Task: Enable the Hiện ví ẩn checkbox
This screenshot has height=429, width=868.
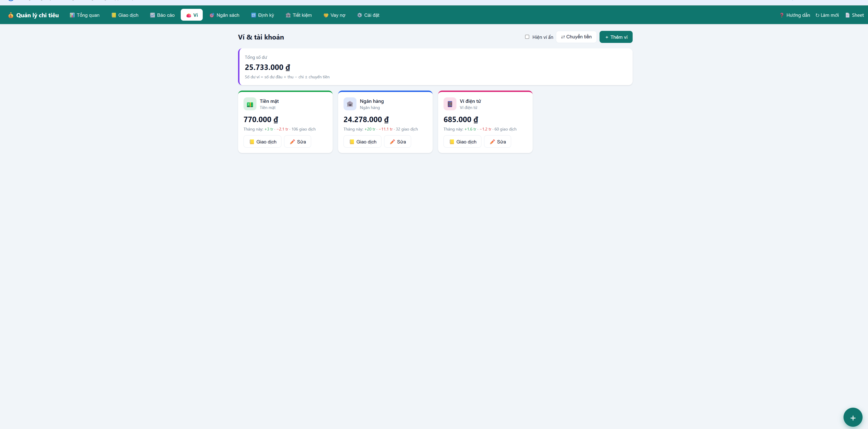Action: [x=527, y=37]
